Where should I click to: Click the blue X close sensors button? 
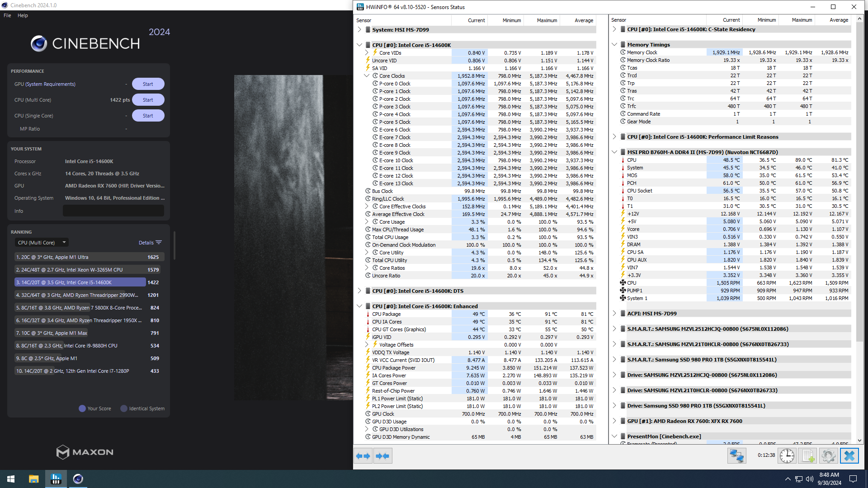pyautogui.click(x=849, y=455)
